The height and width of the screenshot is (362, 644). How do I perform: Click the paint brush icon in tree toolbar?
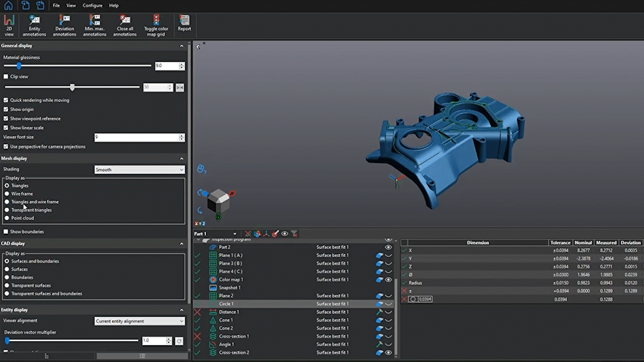tap(275, 234)
